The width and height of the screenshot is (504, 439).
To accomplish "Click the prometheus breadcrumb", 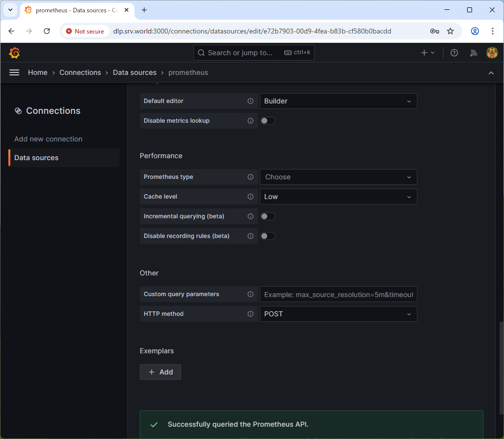I will tap(188, 73).
